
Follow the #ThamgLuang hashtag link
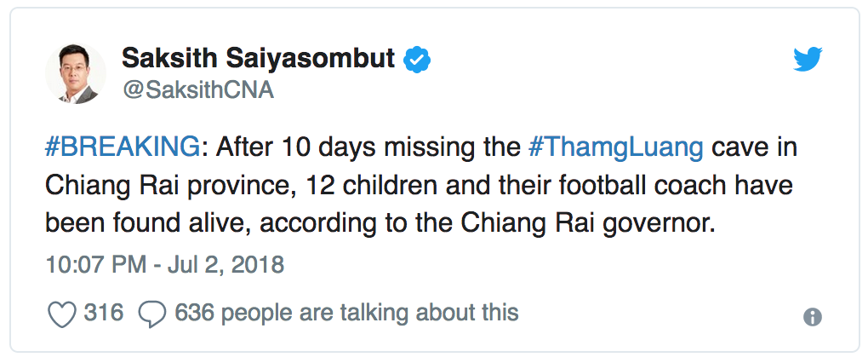coord(616,150)
